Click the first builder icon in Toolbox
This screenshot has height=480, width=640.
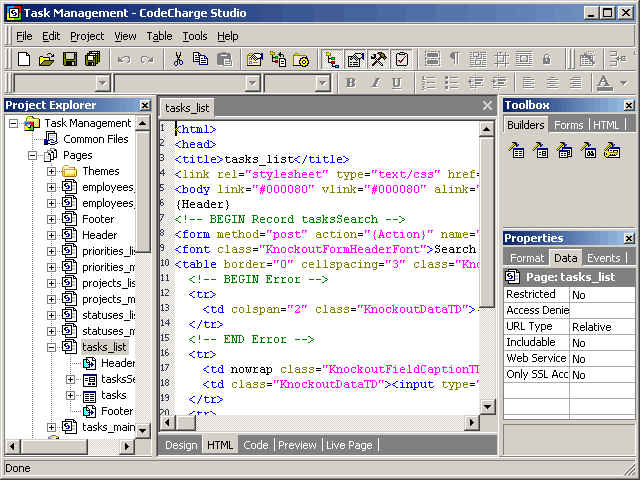[517, 150]
